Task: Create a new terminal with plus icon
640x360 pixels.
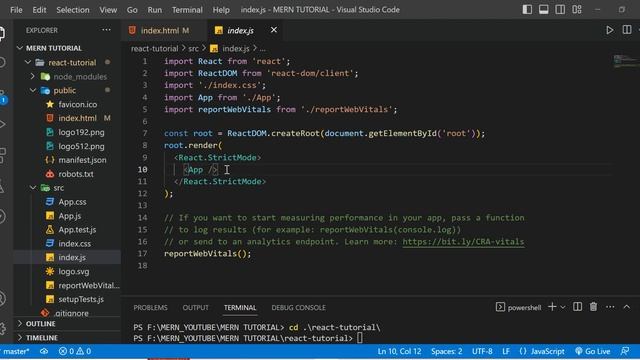Action: click(552, 307)
